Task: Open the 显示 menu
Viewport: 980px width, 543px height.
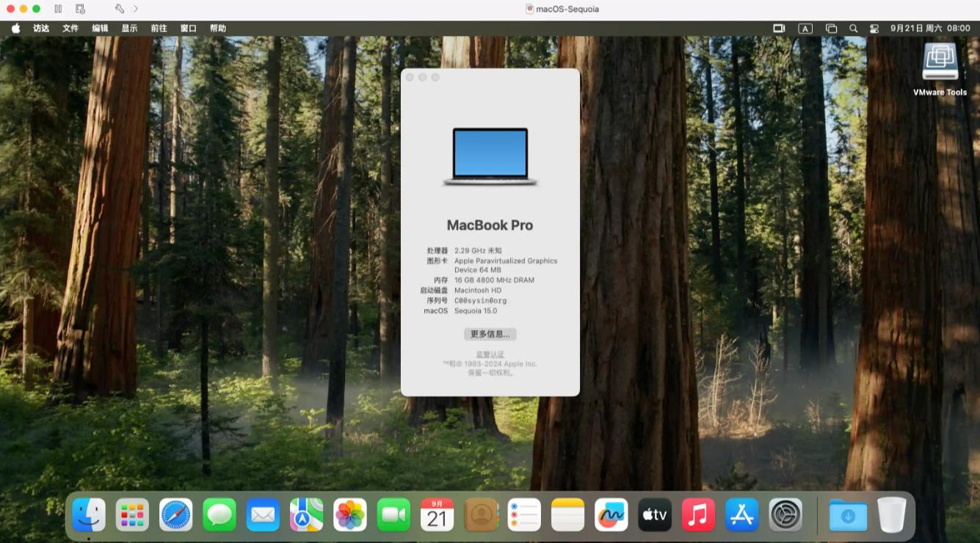Action: pos(129,29)
